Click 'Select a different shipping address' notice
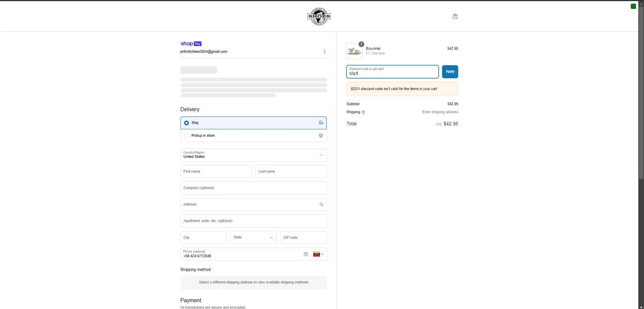 (253, 282)
